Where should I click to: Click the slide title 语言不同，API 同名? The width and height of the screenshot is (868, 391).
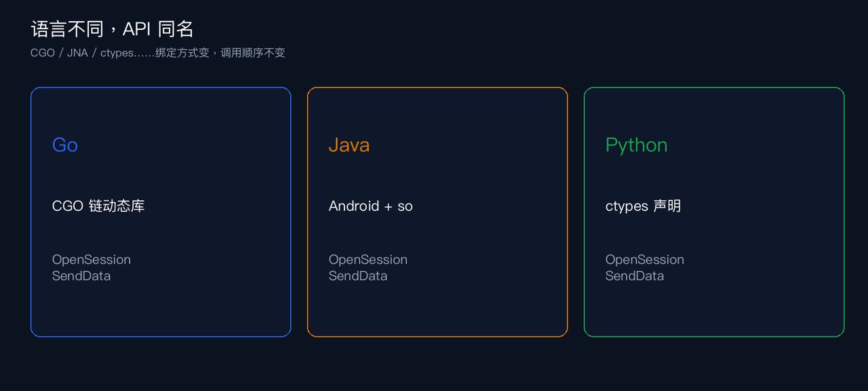click(x=113, y=29)
